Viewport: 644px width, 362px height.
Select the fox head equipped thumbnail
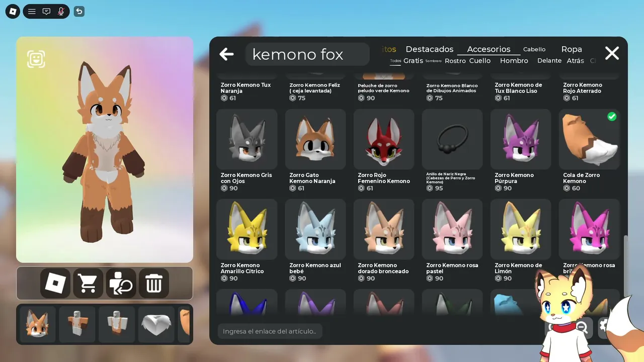tap(38, 324)
